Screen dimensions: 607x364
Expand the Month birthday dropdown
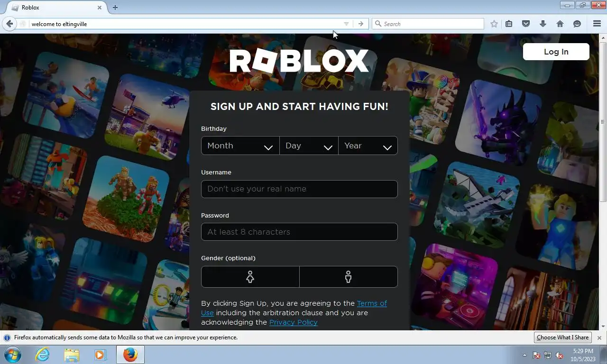pos(240,146)
